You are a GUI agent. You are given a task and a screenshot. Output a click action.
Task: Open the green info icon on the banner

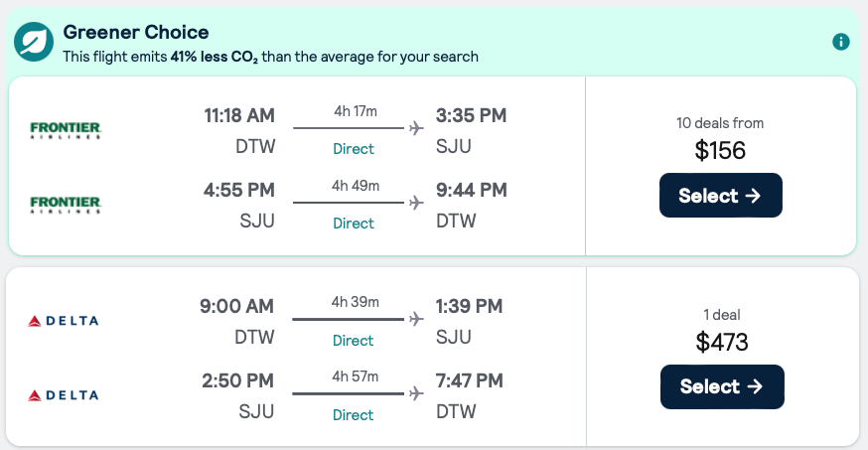click(x=841, y=42)
